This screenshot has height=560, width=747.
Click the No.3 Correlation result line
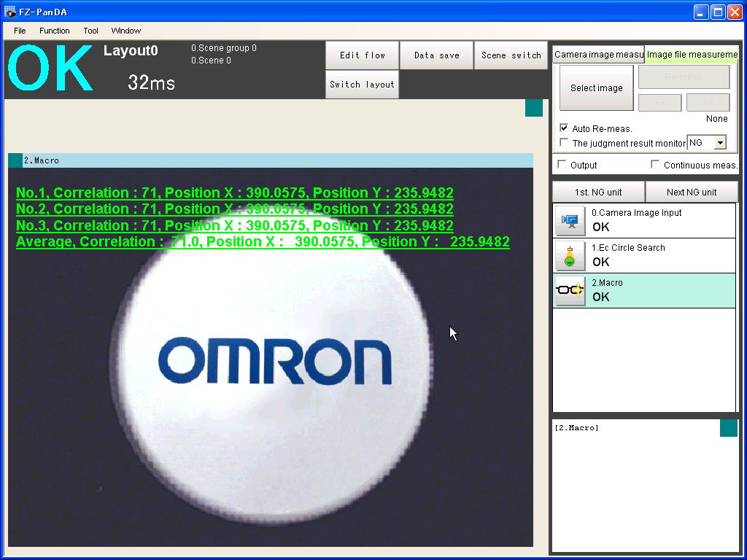point(235,225)
